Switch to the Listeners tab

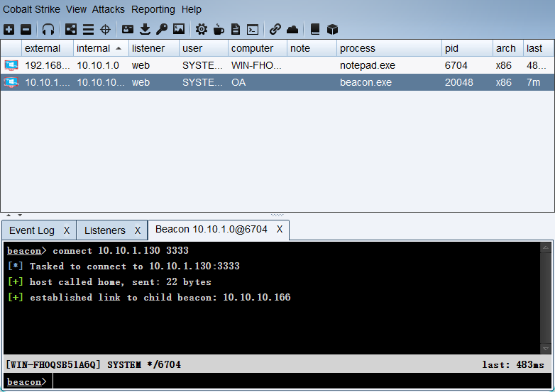(105, 230)
